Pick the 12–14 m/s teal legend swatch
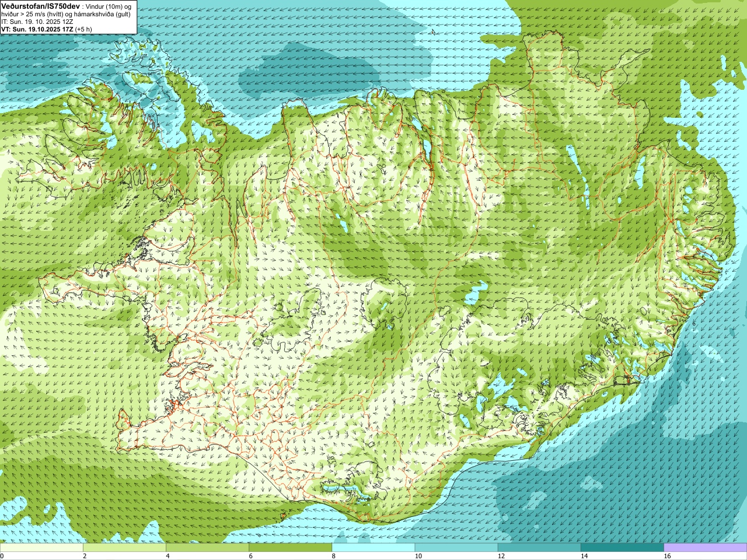The image size is (747, 560). point(539,548)
